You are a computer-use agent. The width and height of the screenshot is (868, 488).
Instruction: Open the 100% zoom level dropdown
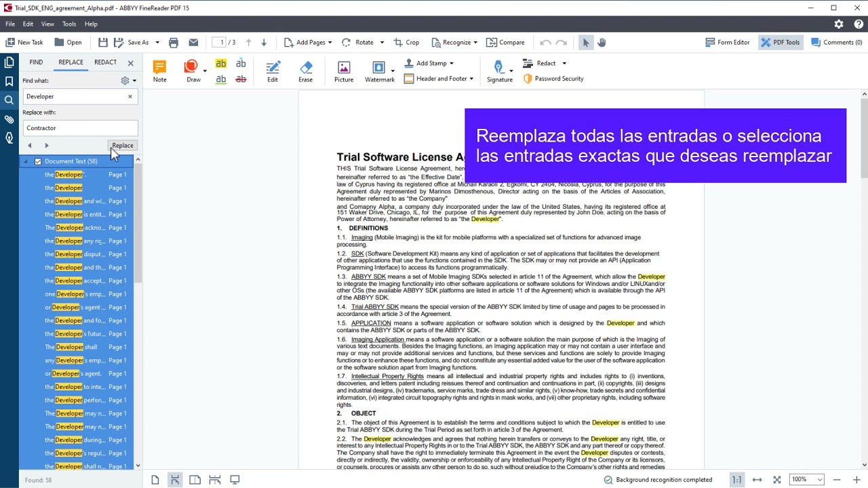[x=820, y=480]
